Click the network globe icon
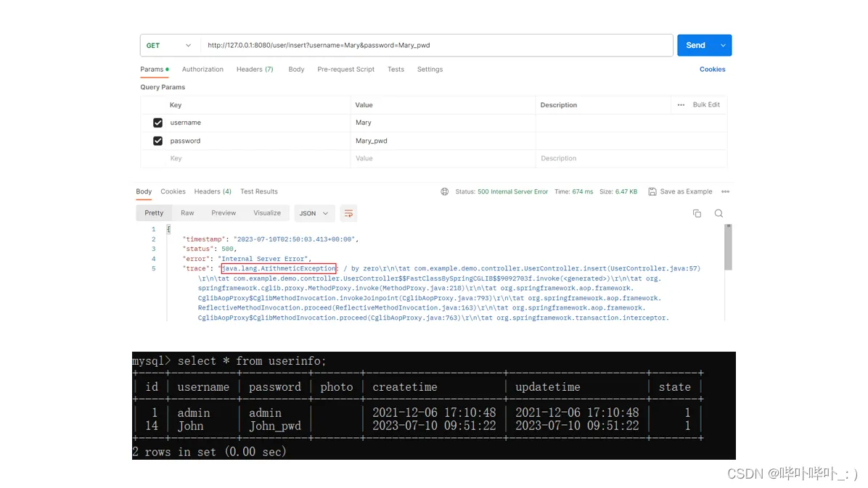Viewport: 868px width, 488px height. point(444,191)
